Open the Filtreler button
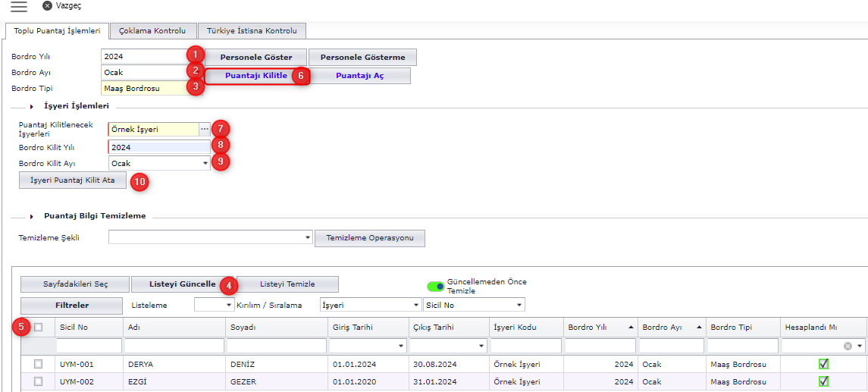 (x=72, y=305)
